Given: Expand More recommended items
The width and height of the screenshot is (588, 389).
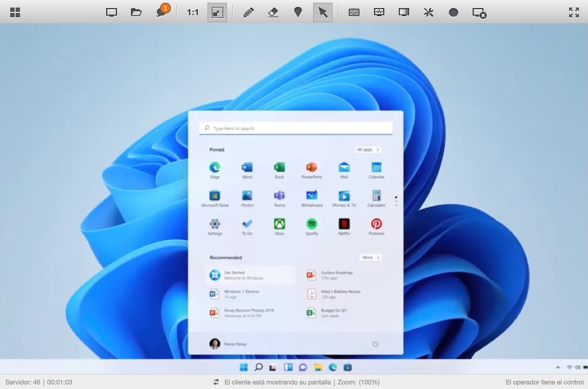Looking at the screenshot, I should (371, 257).
